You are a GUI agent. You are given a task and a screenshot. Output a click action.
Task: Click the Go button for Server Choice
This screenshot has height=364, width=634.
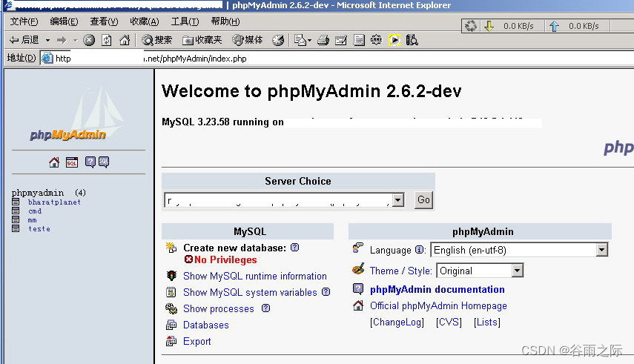pos(423,200)
